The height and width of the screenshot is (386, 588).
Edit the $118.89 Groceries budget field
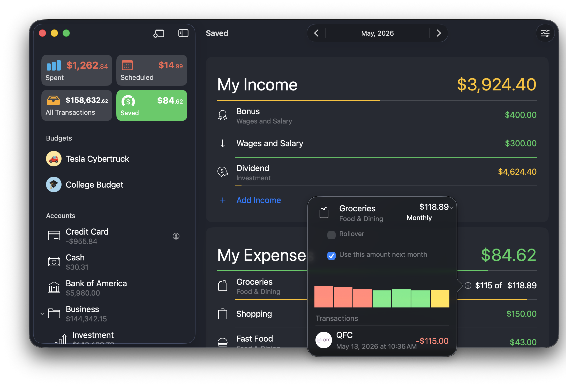522,285
